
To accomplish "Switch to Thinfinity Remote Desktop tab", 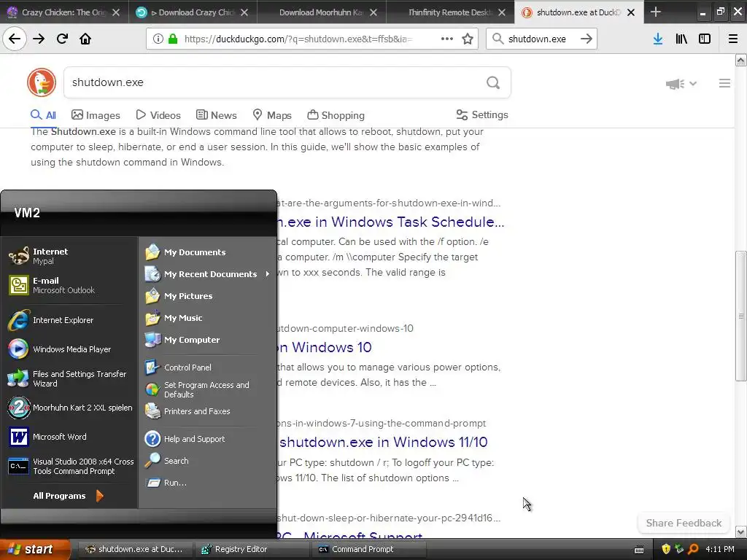I will 449,12.
